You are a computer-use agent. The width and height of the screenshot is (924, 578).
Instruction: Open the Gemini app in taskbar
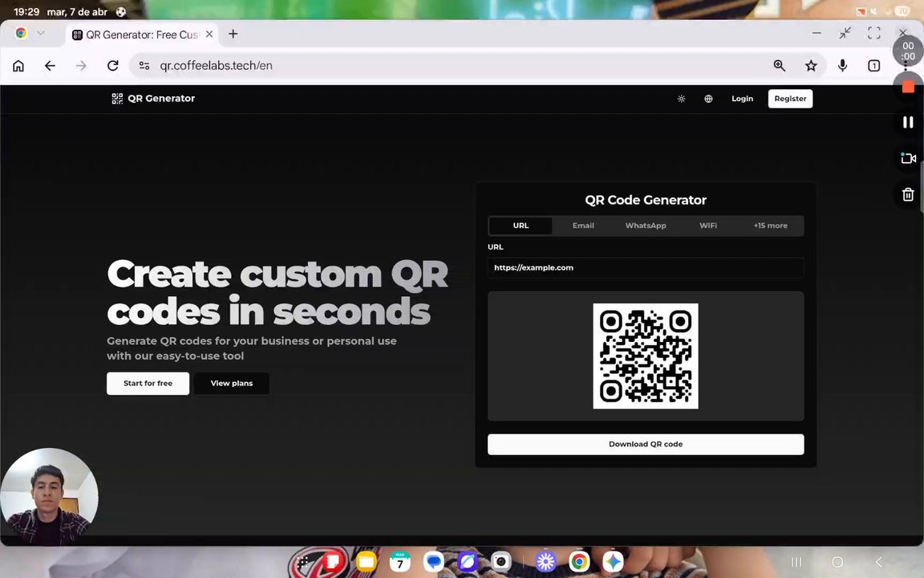click(613, 561)
